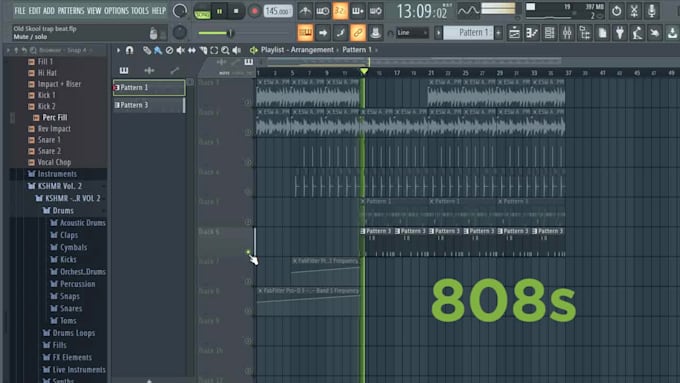Viewport: 680px width, 383px height.
Task: Select the Slip tool
Action: [192, 51]
